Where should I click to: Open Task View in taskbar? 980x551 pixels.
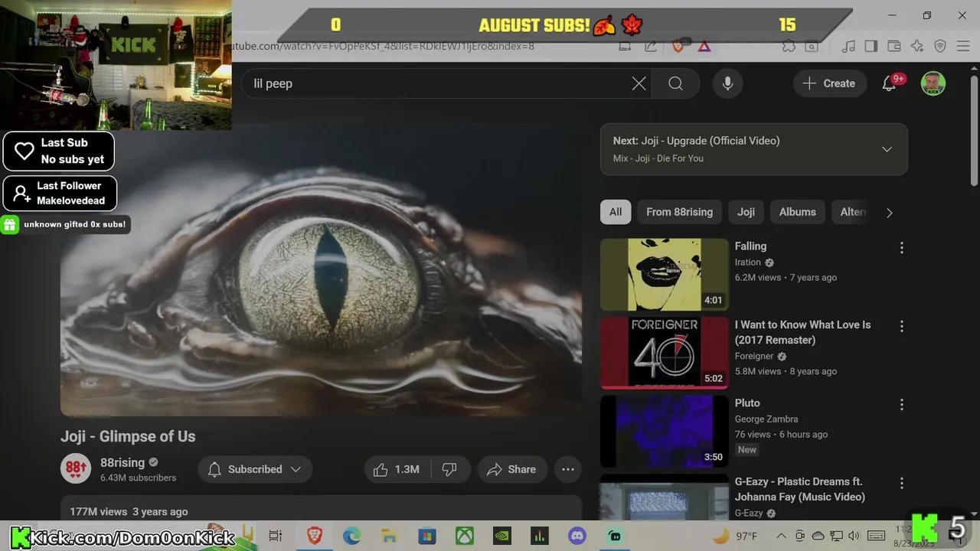(276, 536)
